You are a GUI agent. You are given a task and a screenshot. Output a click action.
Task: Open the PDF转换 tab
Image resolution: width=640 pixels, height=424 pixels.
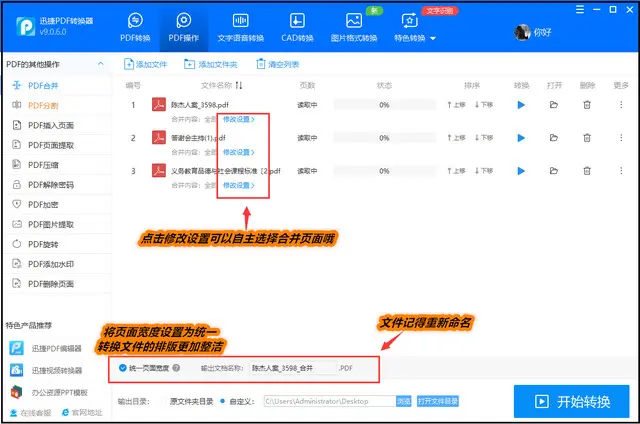pos(135,27)
